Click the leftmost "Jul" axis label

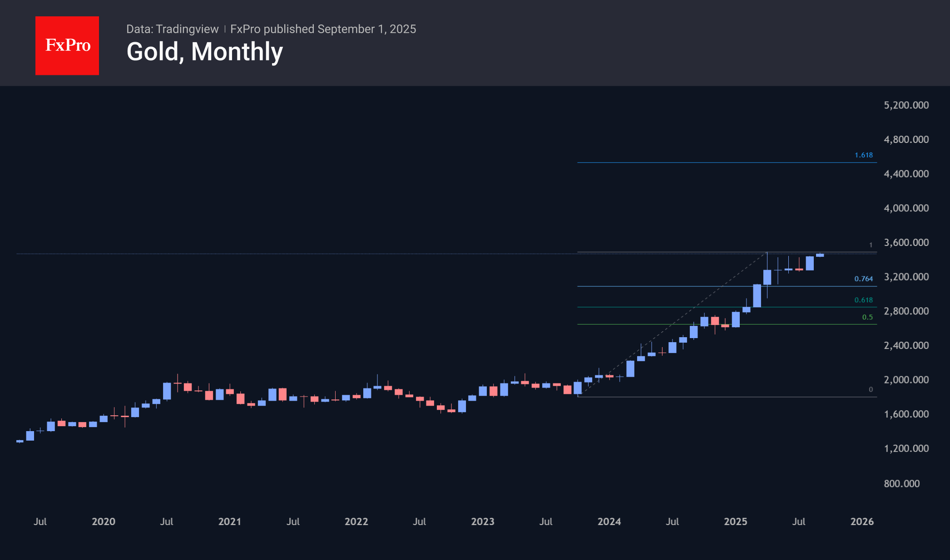click(41, 522)
